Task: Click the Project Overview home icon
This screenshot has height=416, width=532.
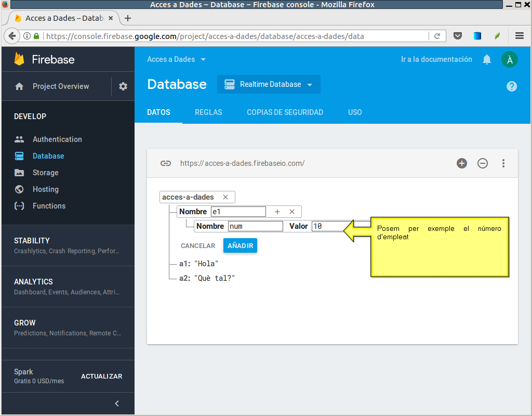Action: point(19,86)
